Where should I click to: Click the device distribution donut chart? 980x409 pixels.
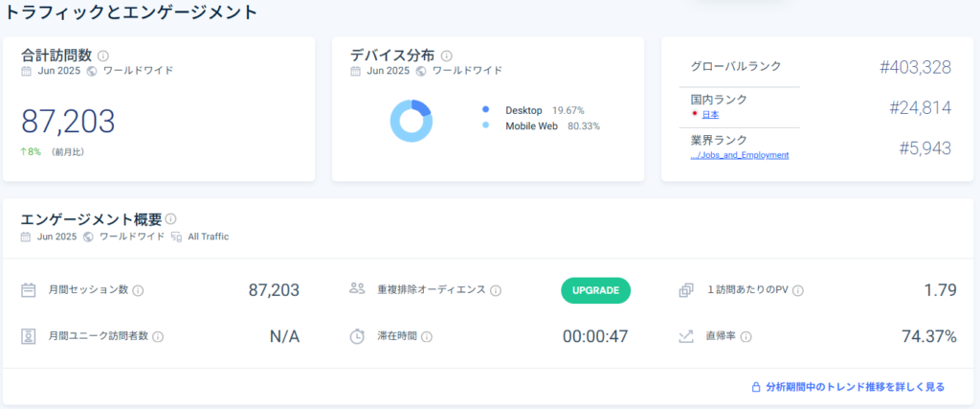click(412, 121)
